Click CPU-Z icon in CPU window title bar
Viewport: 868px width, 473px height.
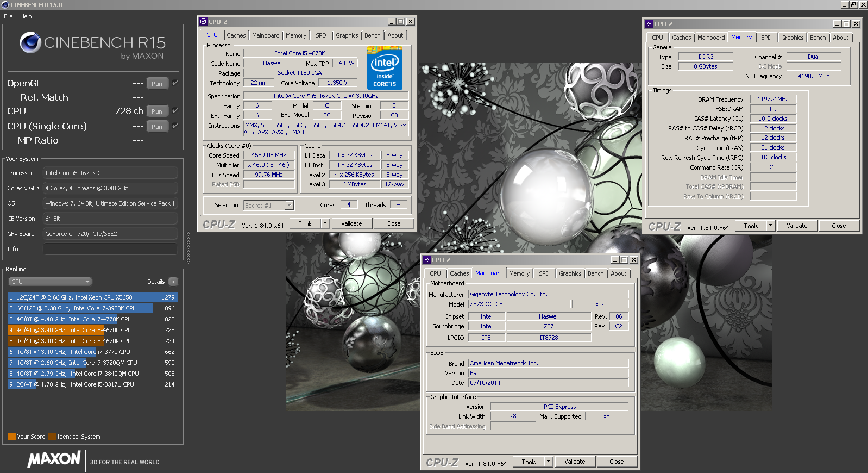204,22
